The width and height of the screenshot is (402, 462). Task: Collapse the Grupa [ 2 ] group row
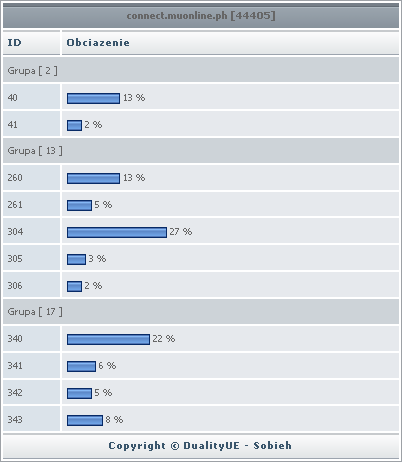click(x=201, y=70)
